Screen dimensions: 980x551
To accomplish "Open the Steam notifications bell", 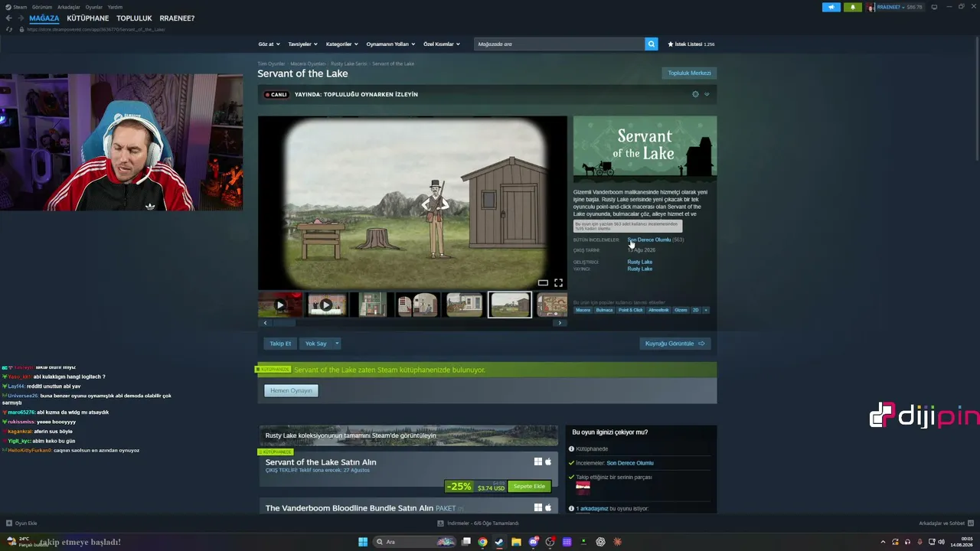I will pyautogui.click(x=853, y=7).
